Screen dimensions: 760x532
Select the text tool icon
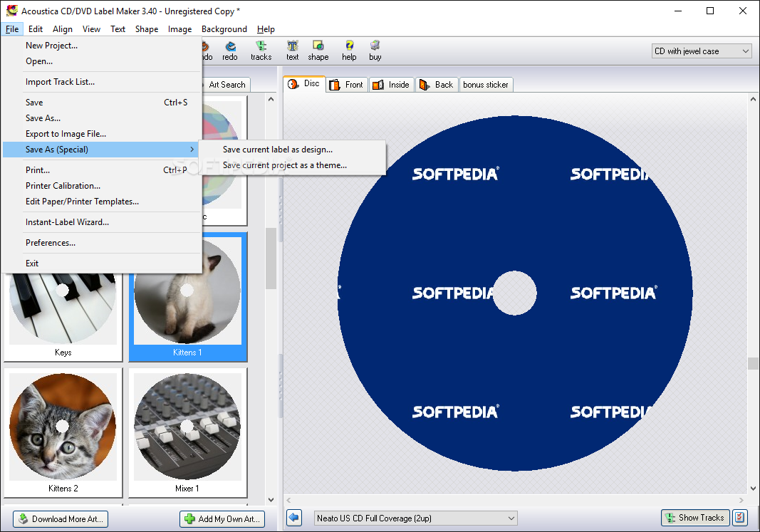[292, 51]
